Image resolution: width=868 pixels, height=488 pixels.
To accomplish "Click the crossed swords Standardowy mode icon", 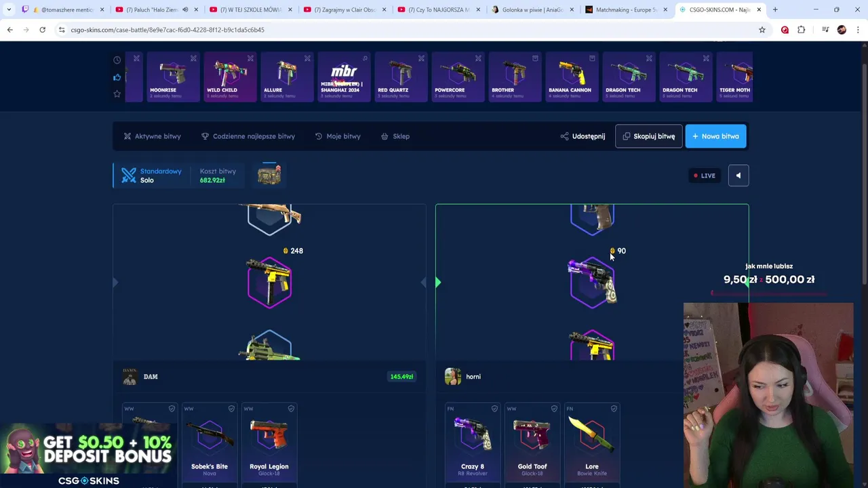I will [x=128, y=176].
